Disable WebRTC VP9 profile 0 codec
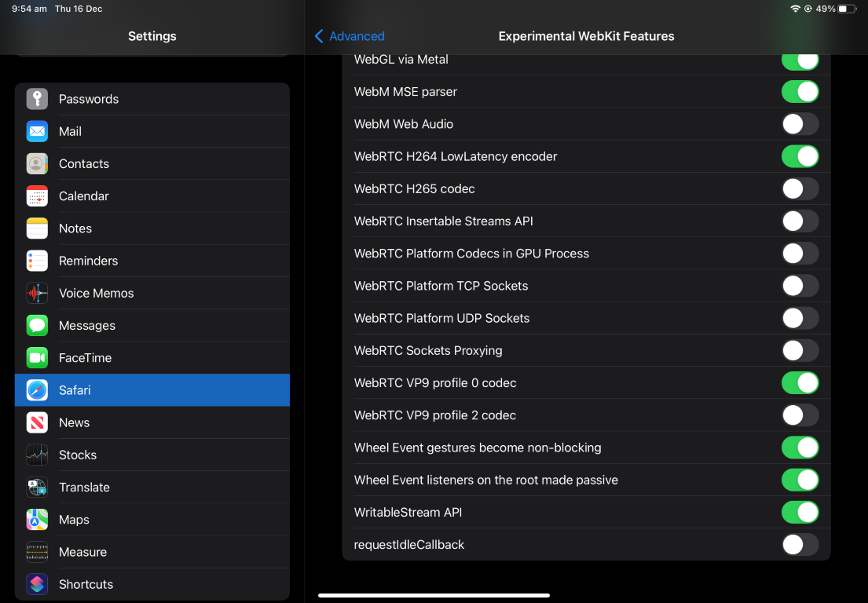 tap(800, 383)
